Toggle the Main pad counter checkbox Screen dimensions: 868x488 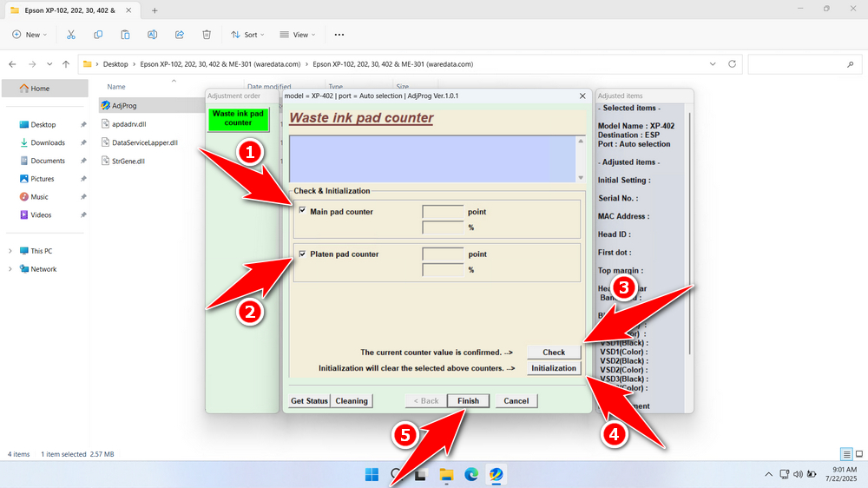[x=302, y=210]
